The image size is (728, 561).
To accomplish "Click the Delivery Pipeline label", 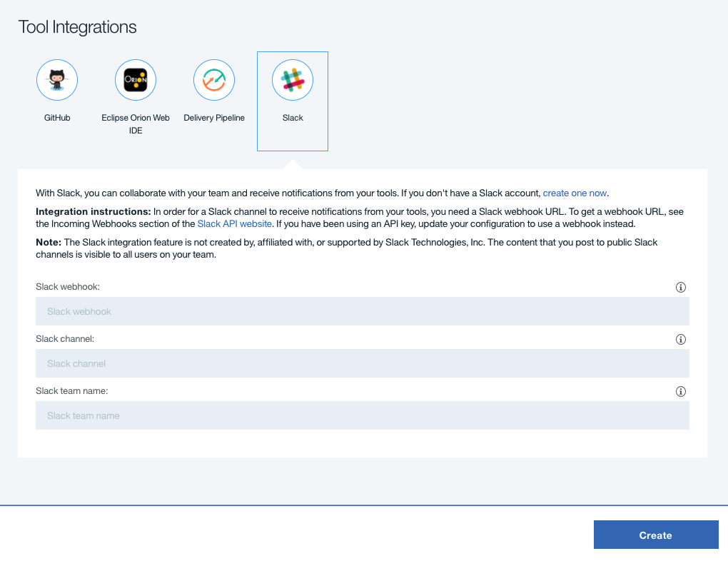I will point(214,118).
